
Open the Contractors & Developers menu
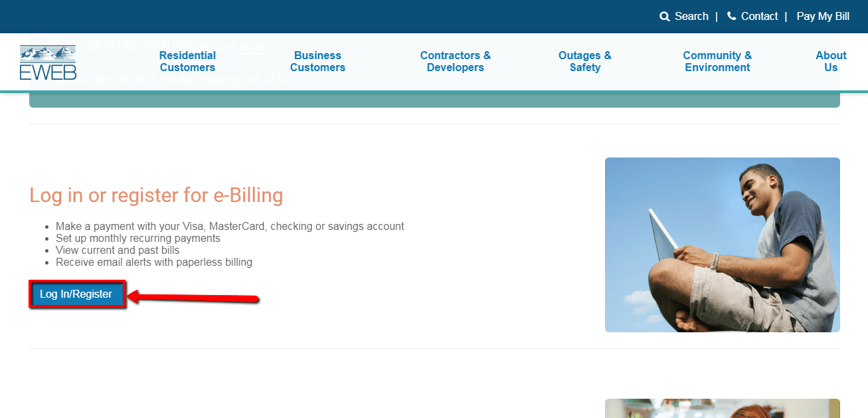[456, 62]
